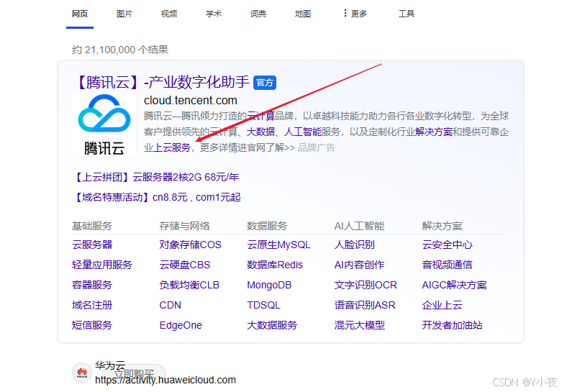This screenshot has width=562, height=392.
Task: Open the 对象存储COS link
Action: [190, 245]
